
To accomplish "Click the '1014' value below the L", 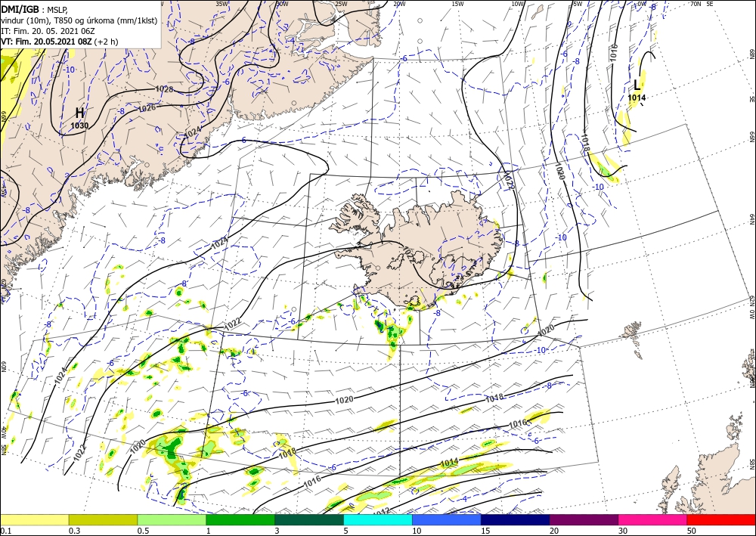I will click(x=637, y=98).
